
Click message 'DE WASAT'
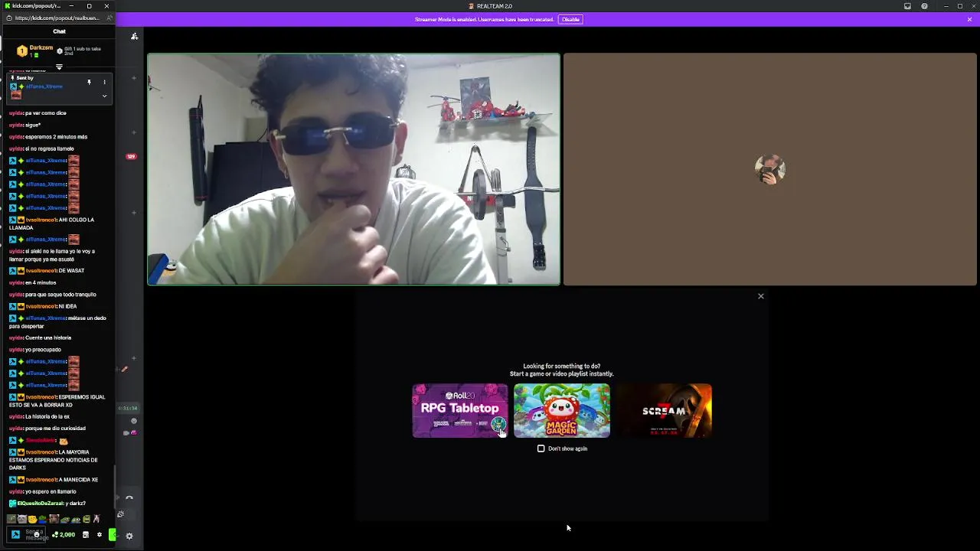click(71, 271)
